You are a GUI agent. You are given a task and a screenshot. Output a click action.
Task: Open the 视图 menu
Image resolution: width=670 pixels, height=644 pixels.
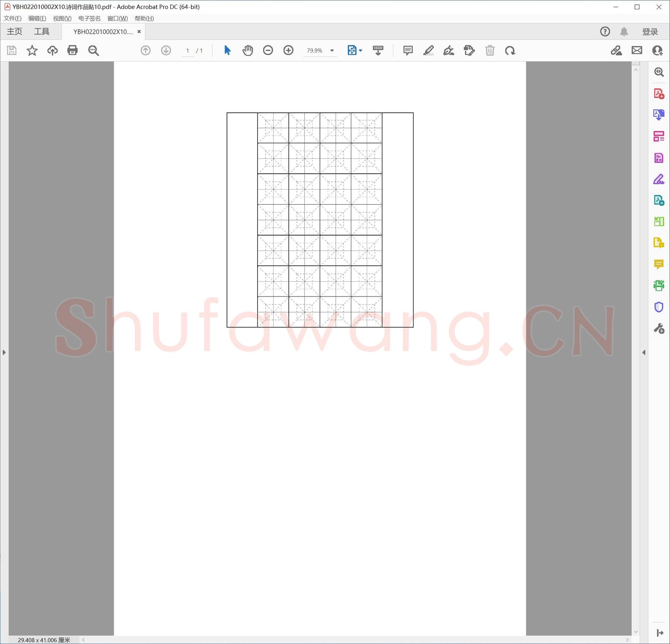click(x=62, y=18)
